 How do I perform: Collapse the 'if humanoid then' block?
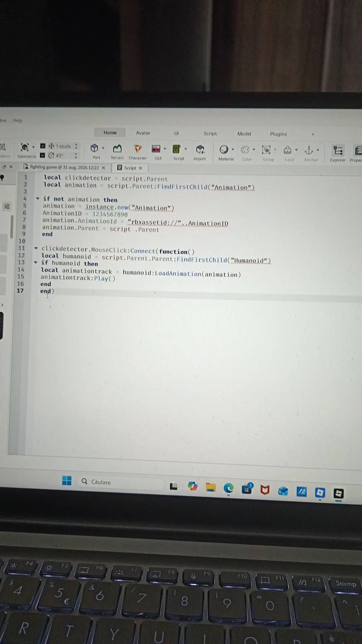pyautogui.click(x=36, y=262)
